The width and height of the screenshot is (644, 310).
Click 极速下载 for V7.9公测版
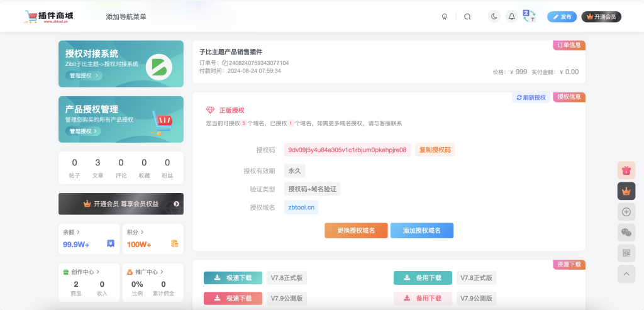[x=233, y=298]
